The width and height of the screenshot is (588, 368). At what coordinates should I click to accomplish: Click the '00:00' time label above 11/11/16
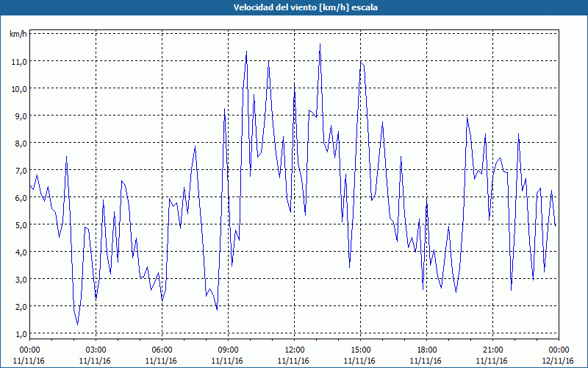29,350
